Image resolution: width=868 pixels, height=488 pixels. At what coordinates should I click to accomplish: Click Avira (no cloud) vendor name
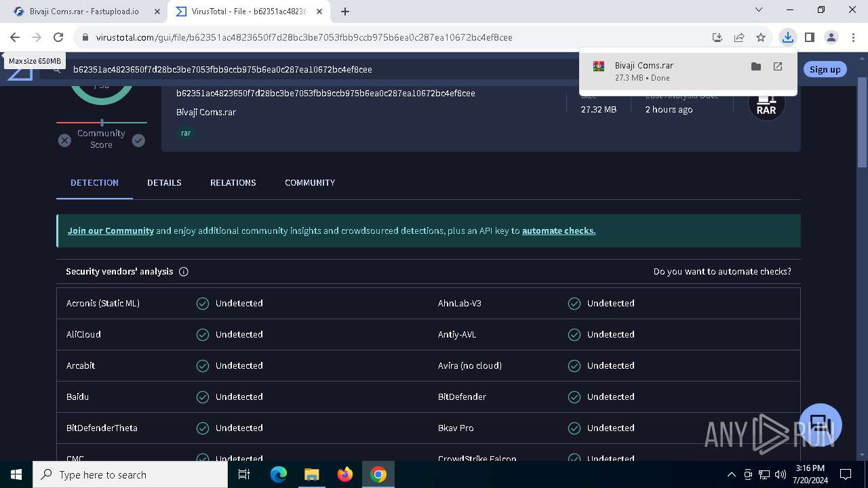pyautogui.click(x=470, y=365)
